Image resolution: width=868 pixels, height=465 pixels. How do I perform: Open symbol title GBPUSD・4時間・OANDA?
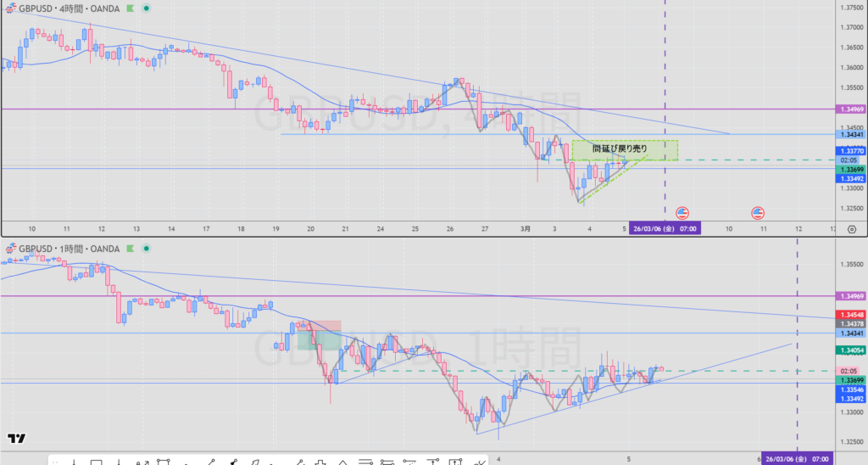click(68, 8)
